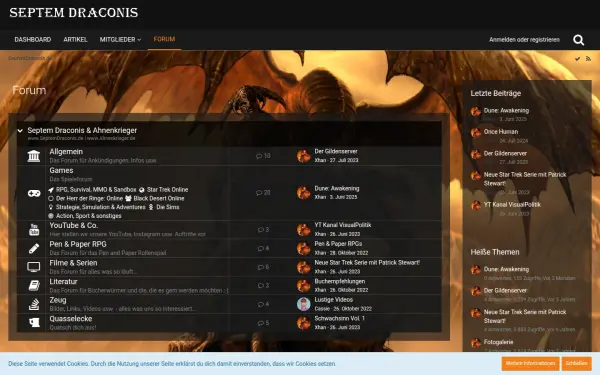Open the Artikel menu item
The image size is (600, 375).
click(75, 39)
